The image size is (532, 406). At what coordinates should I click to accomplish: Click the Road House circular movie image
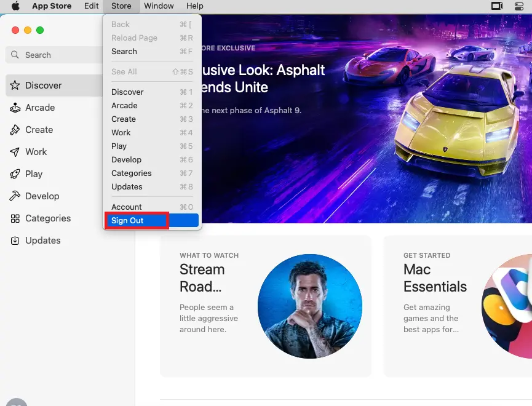tap(310, 306)
